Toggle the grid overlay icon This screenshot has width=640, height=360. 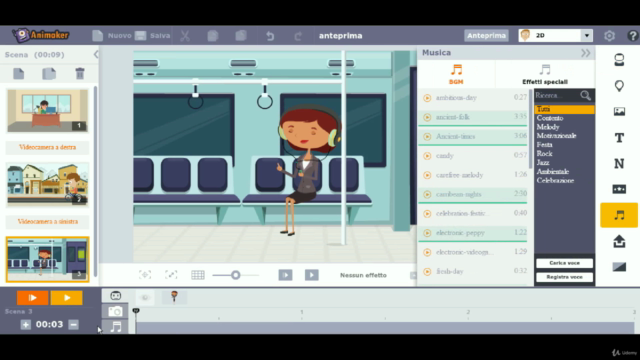198,275
